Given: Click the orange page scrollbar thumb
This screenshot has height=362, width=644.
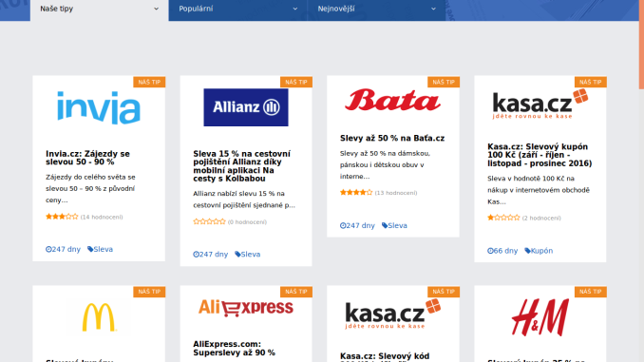Looking at the screenshot, I should pos(641,45).
